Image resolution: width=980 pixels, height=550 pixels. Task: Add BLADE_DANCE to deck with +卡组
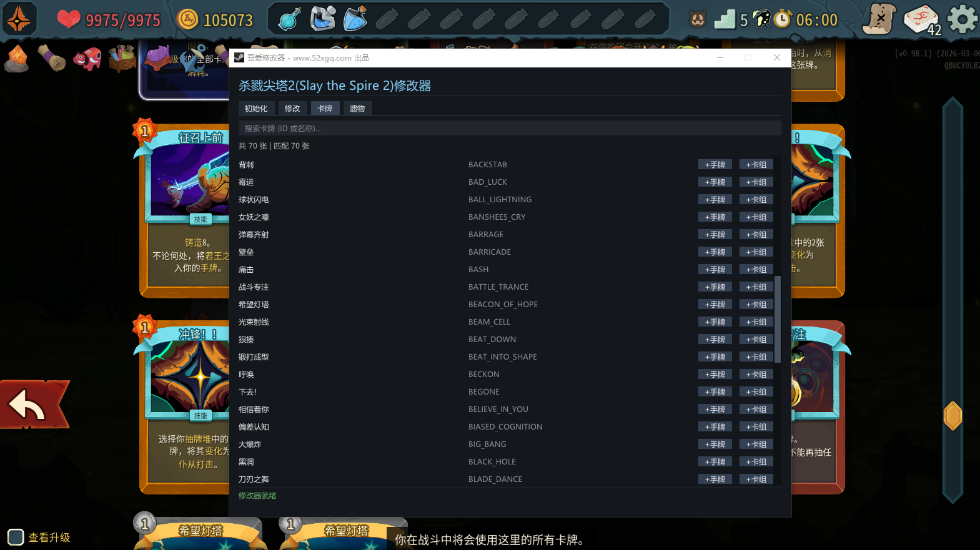click(x=756, y=479)
